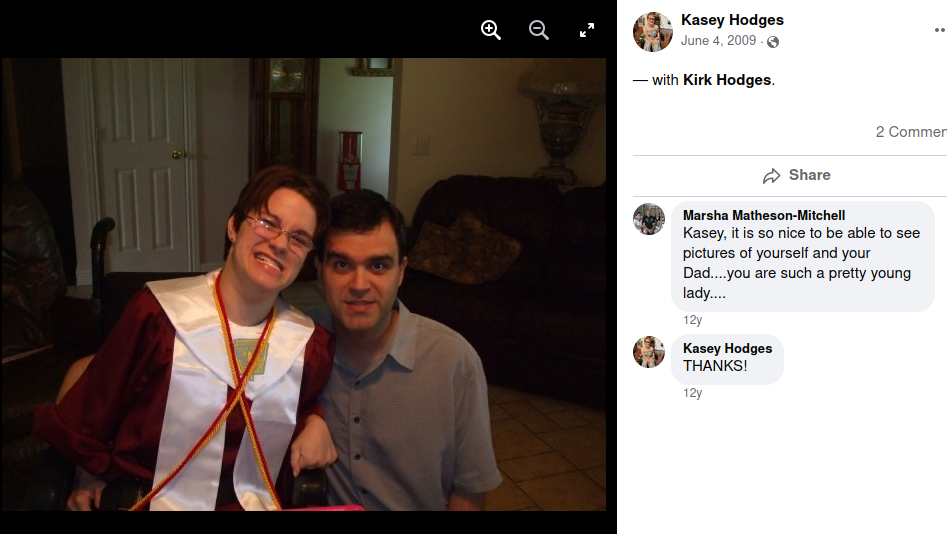
Task: Click 12y timestamp under Marsha's comment
Action: (x=692, y=320)
